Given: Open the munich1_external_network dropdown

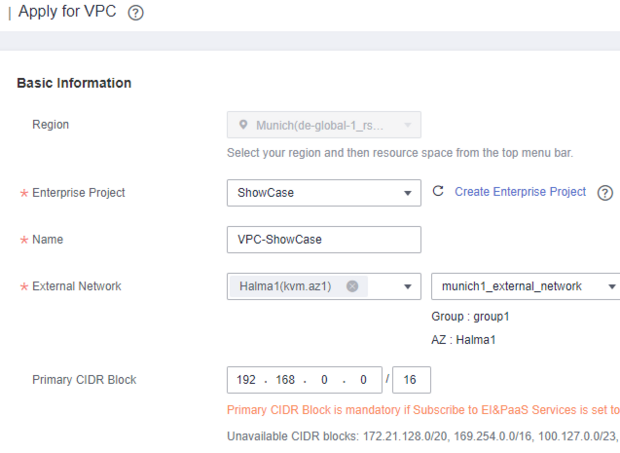Looking at the screenshot, I should [611, 287].
